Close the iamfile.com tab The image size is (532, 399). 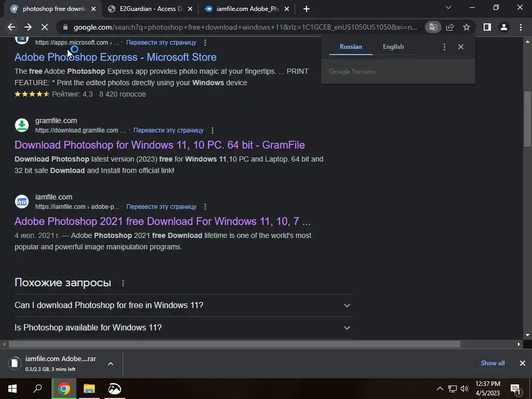tap(287, 9)
